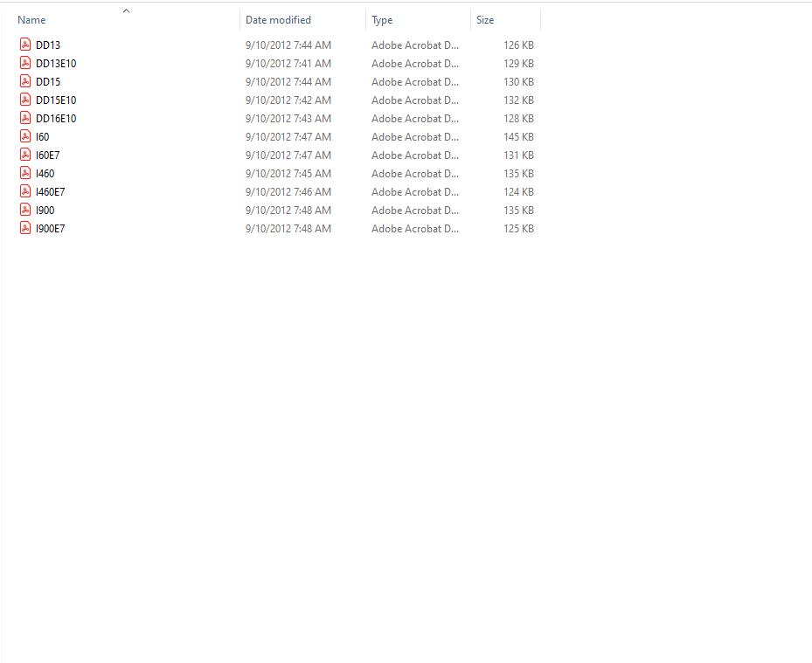Click the size value 145 KB

(x=518, y=137)
